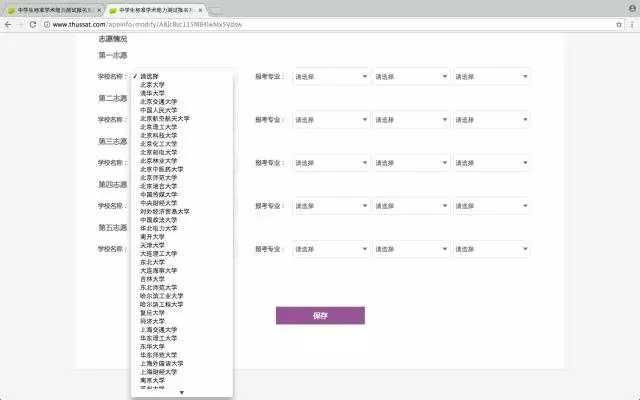The height and width of the screenshot is (400, 640).
Task: Select 天津大学 in school list
Action: (182, 245)
